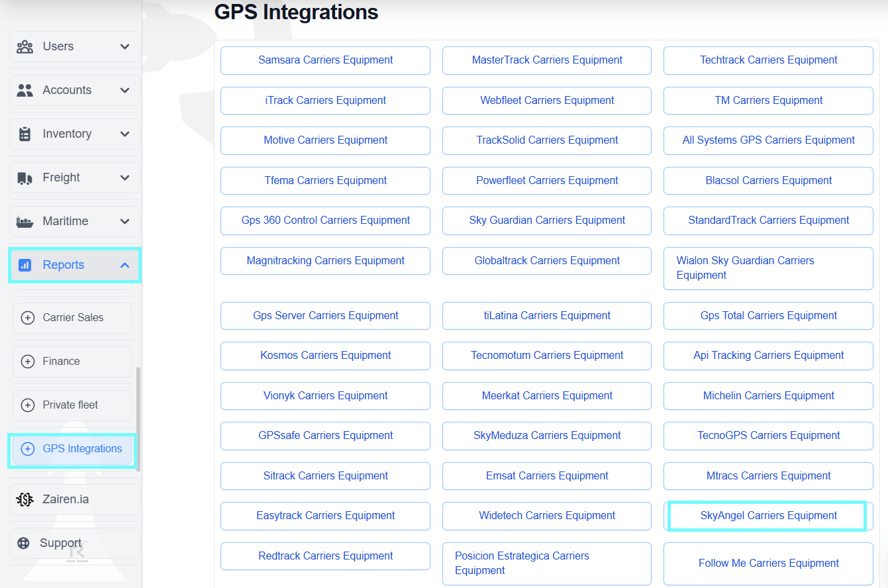Open MasterTrack Carriers Equipment
The width and height of the screenshot is (888, 588).
coord(547,60)
